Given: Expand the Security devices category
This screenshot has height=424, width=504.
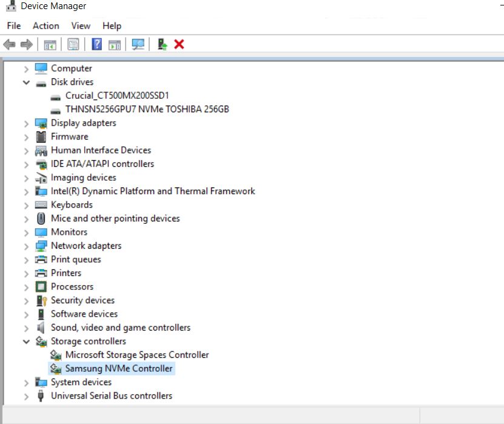Looking at the screenshot, I should tap(26, 301).
